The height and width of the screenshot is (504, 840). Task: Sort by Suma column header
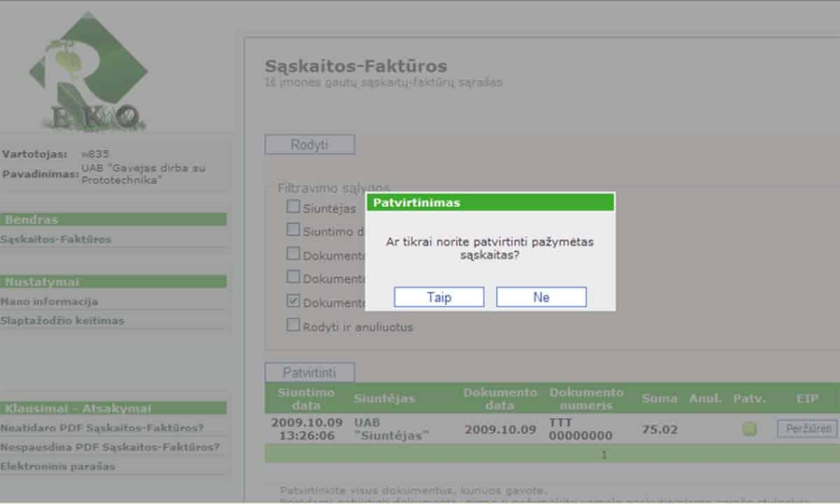[659, 398]
